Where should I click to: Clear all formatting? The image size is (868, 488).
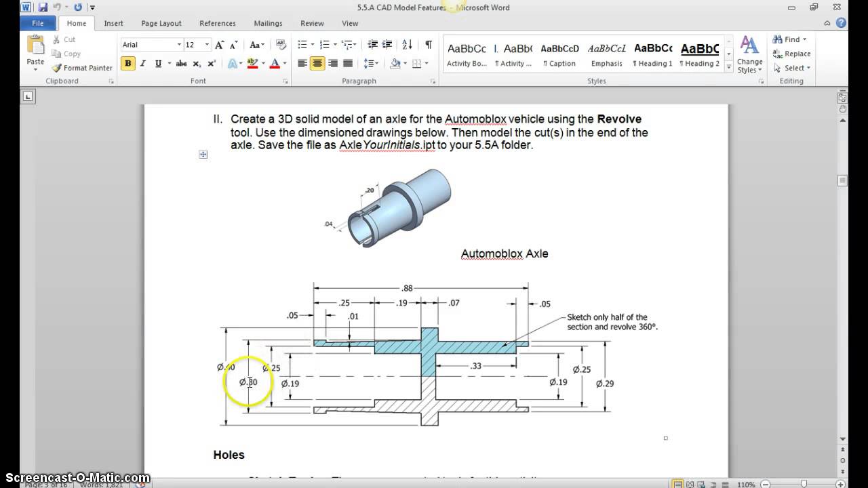[x=281, y=45]
